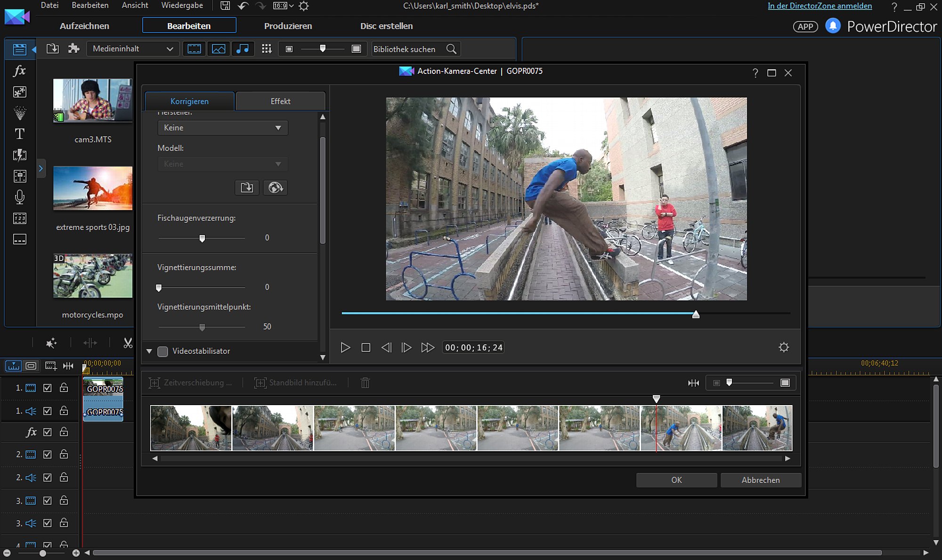Click the fast forward playback button
Viewport: 942px width, 560px height.
(x=427, y=347)
